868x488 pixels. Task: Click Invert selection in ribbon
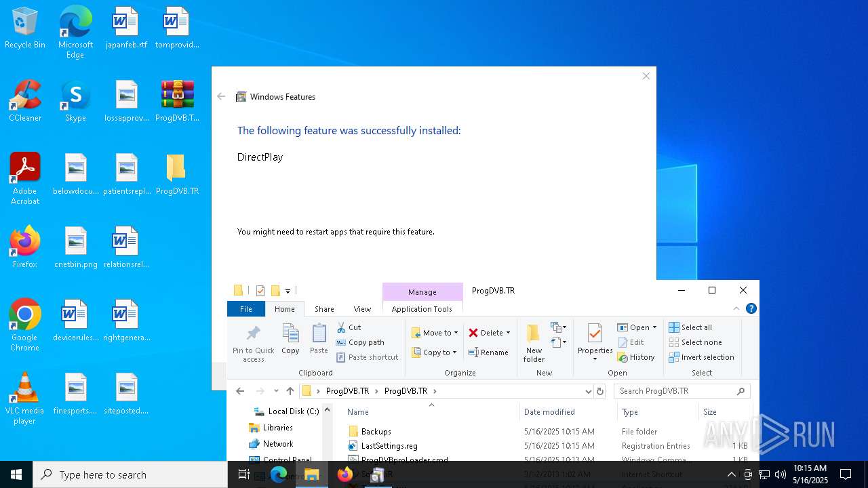click(701, 357)
